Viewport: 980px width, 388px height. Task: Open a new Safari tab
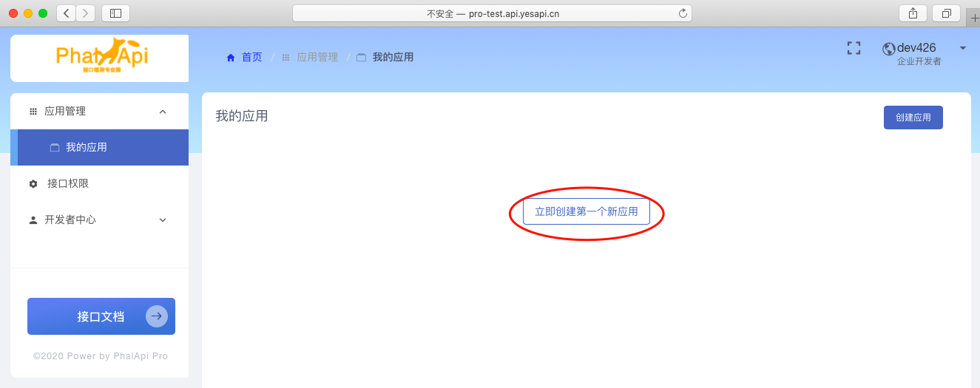tap(973, 18)
